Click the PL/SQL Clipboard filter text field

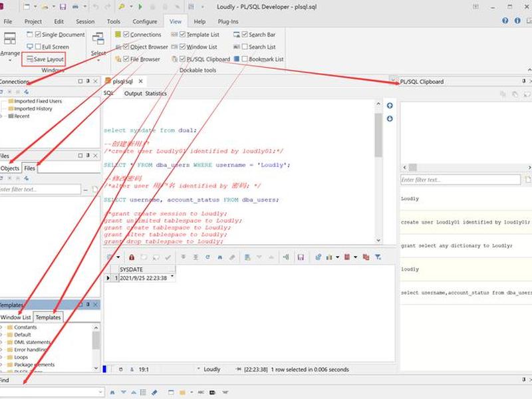click(460, 180)
